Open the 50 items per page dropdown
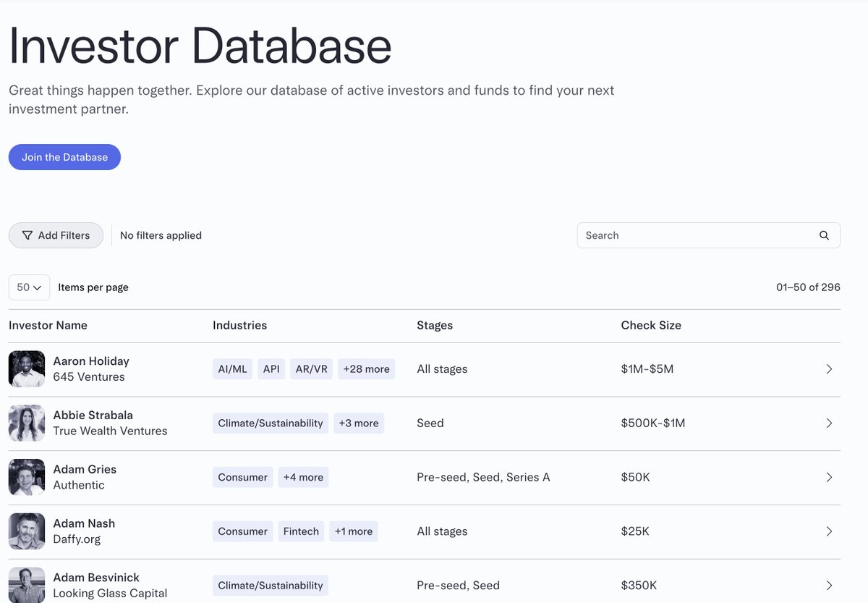Viewport: 868px width, 603px height. (29, 287)
